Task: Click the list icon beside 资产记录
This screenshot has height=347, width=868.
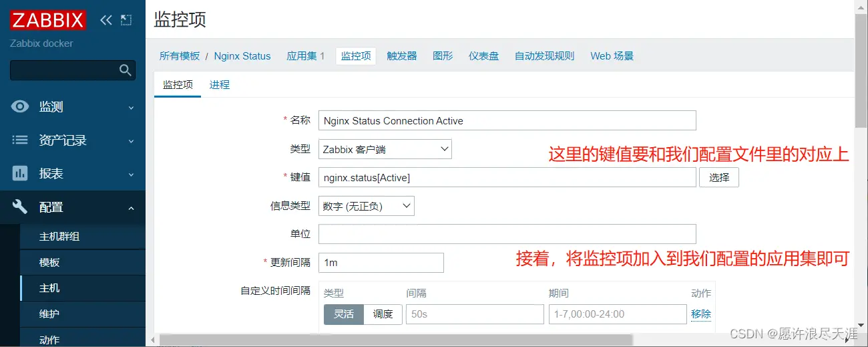Action: click(21, 140)
